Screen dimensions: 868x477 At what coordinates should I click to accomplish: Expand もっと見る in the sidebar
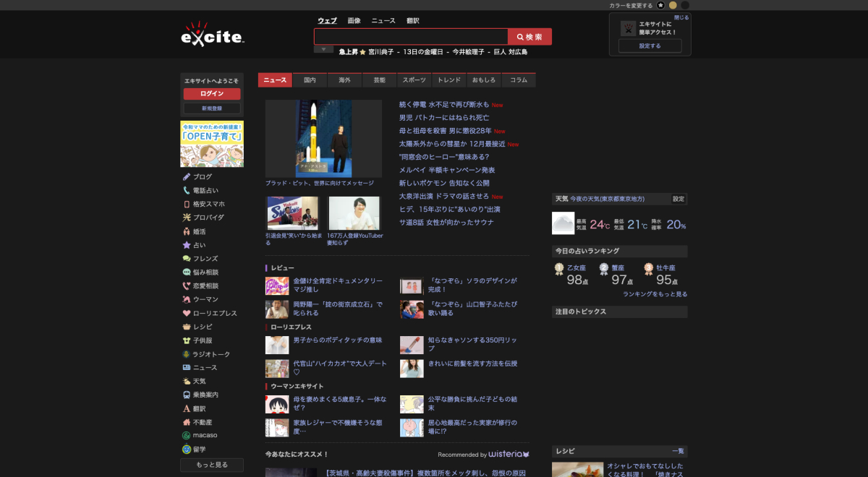coord(212,465)
